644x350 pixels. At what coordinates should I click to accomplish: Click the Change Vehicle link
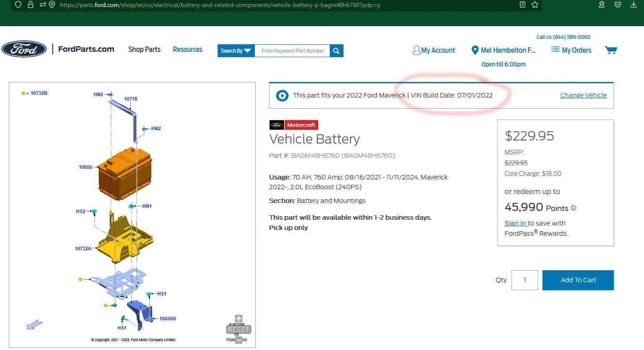click(x=583, y=95)
